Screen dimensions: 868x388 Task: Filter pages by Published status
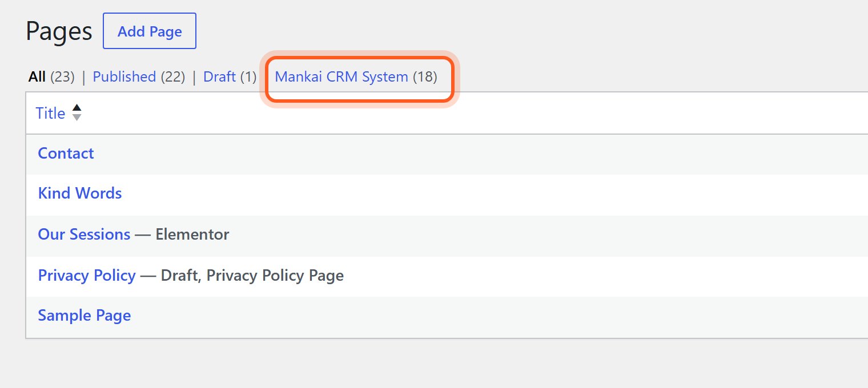[x=124, y=76]
